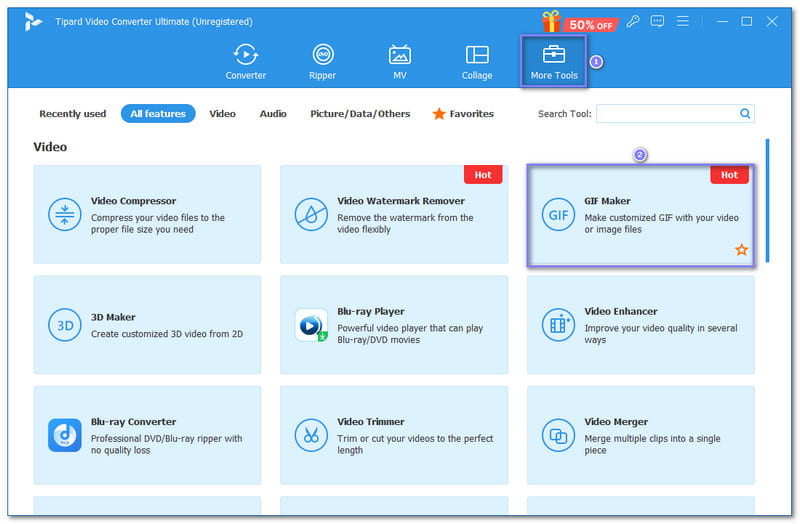Click the key register icon
The width and height of the screenshot is (800, 524).
tap(633, 21)
